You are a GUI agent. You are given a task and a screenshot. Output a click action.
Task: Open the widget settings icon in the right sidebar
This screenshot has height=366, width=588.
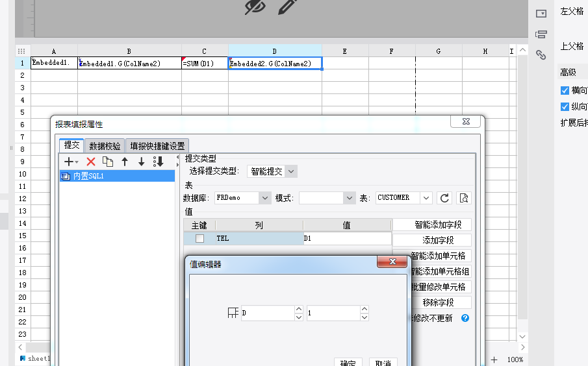click(x=541, y=34)
